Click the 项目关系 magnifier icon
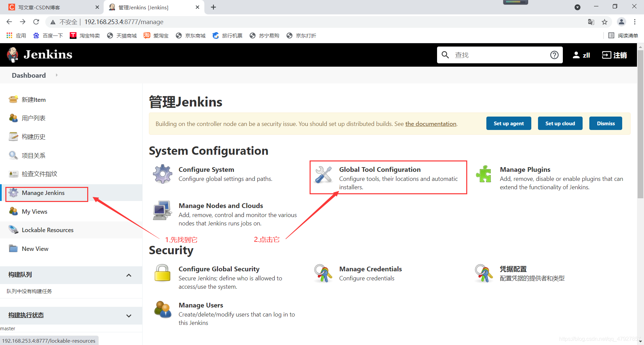 coord(13,155)
